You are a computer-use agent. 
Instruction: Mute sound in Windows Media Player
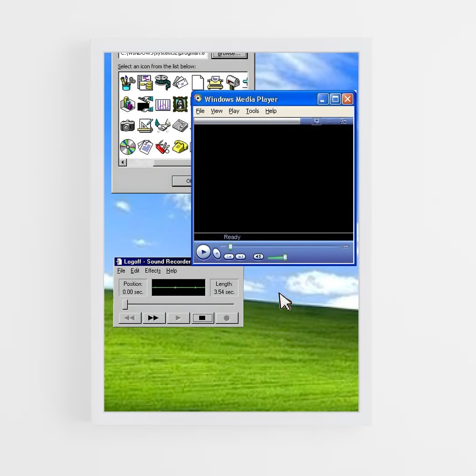tap(258, 257)
